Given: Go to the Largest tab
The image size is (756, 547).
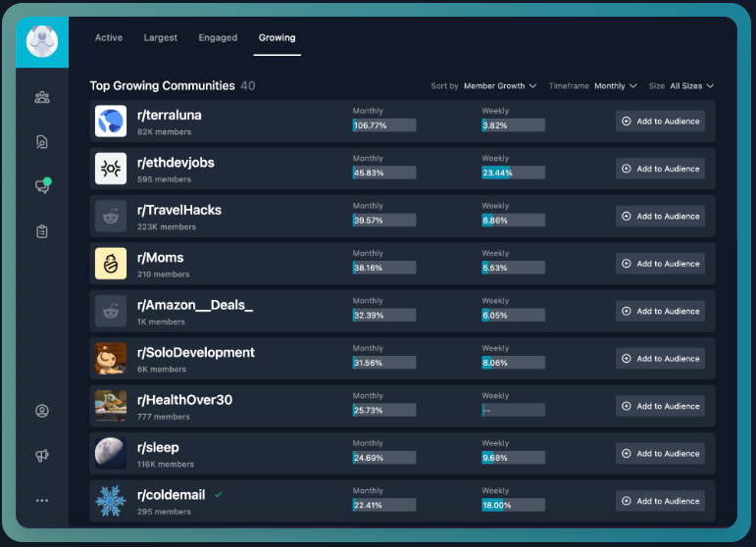Looking at the screenshot, I should click(x=161, y=38).
